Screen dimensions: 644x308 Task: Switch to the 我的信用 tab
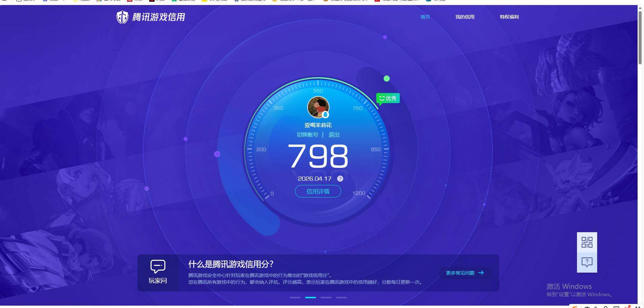[464, 17]
